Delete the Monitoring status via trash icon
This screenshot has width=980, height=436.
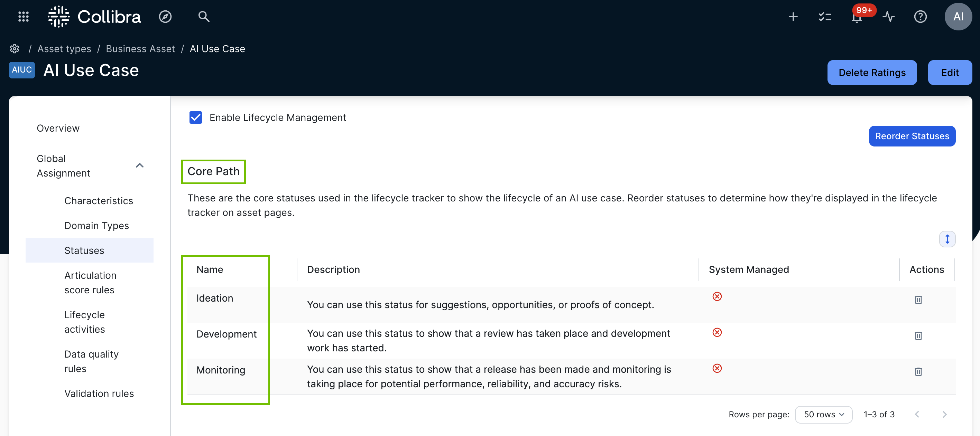point(918,372)
